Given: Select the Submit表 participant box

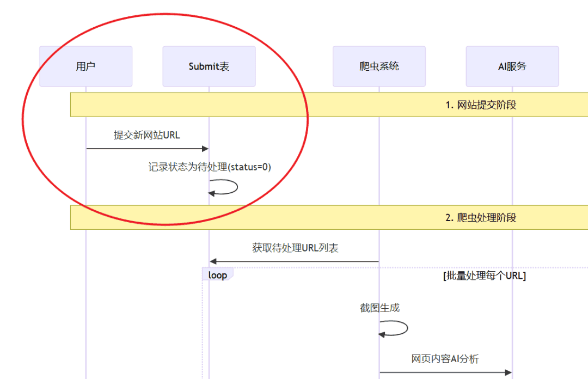Looking at the screenshot, I should click(x=209, y=66).
